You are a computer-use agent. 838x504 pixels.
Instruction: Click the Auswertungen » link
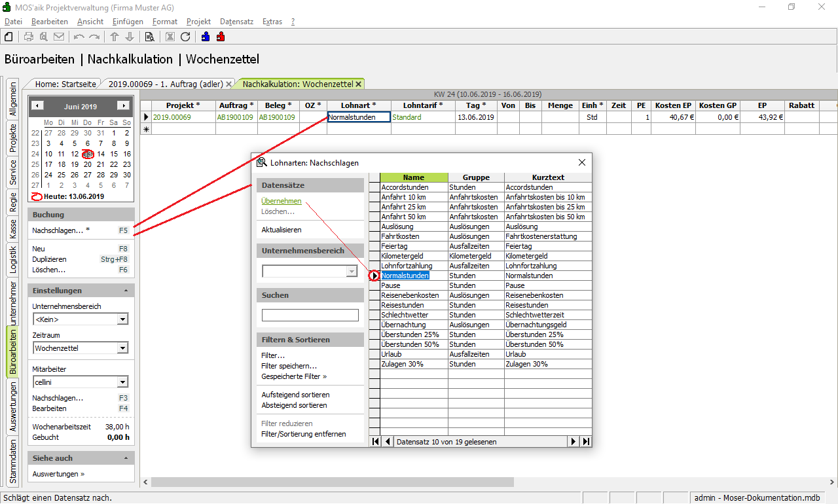pos(58,474)
